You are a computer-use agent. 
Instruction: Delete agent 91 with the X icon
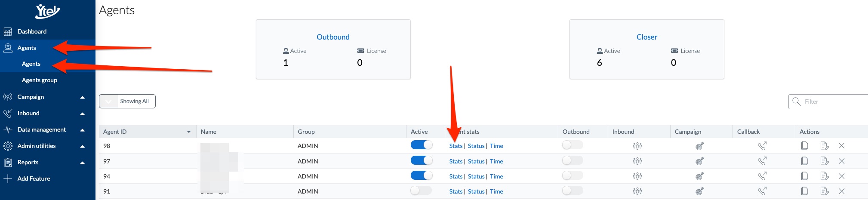tap(842, 191)
